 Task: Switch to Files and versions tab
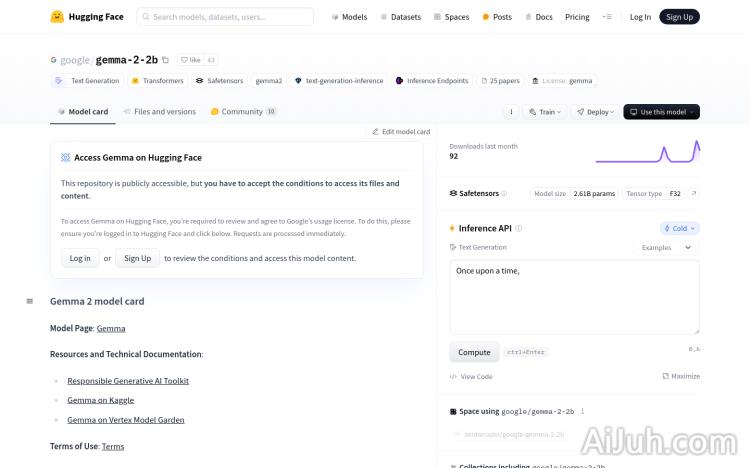pyautogui.click(x=159, y=112)
